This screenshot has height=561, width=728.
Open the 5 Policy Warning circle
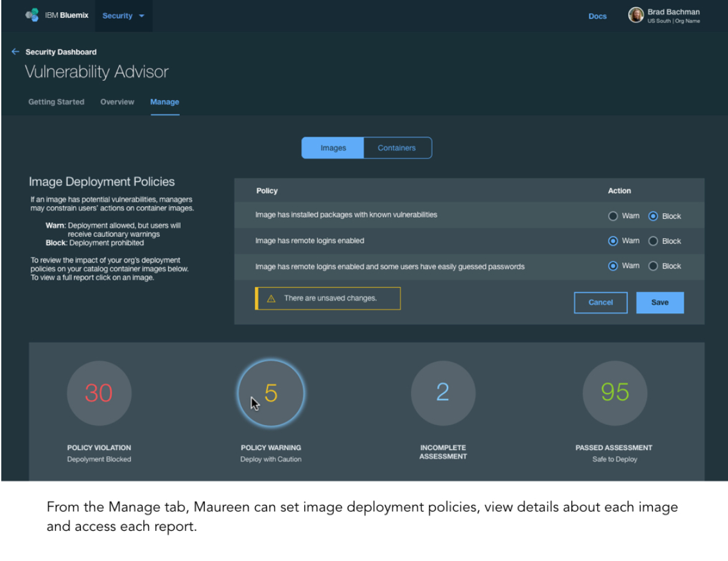point(271,393)
